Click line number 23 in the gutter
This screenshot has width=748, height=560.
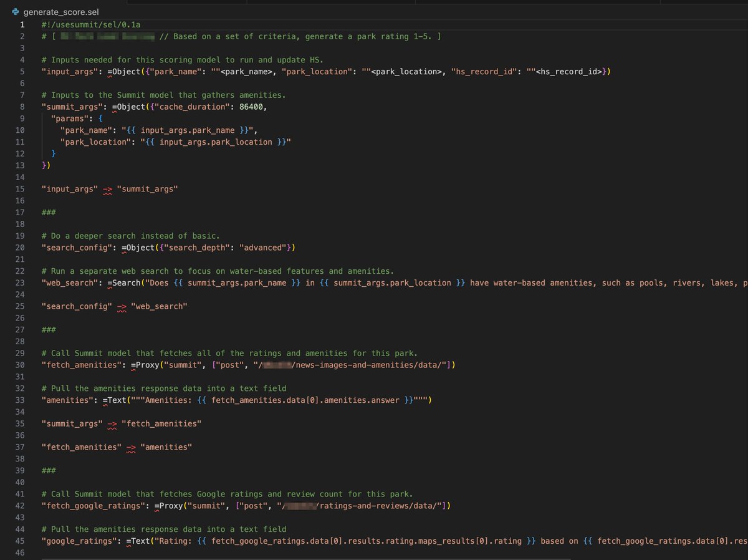[19, 282]
